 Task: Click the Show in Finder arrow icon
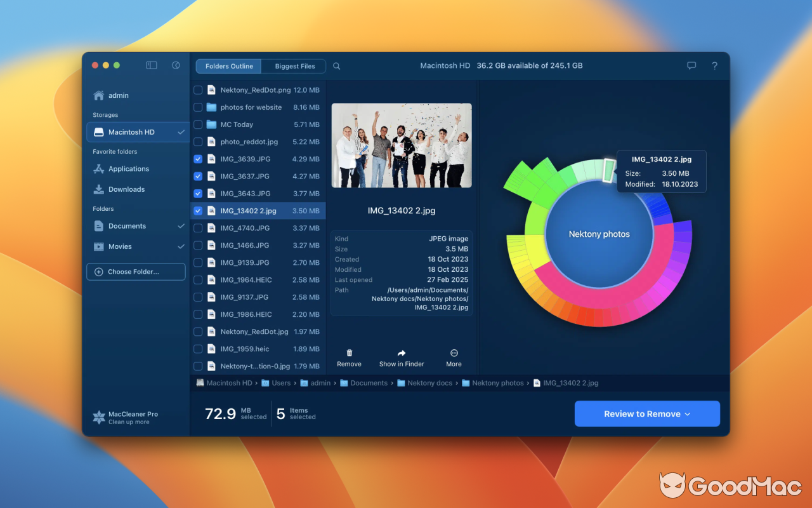401,352
